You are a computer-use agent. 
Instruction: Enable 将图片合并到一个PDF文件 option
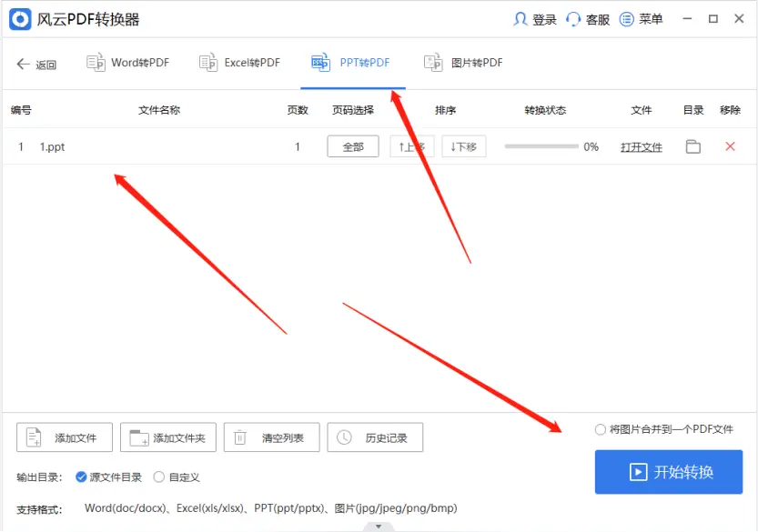pos(600,429)
